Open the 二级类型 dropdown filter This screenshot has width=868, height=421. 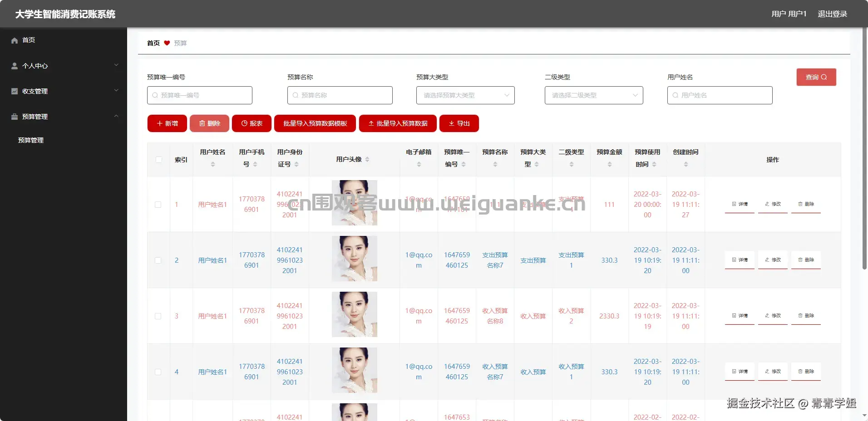pyautogui.click(x=594, y=95)
